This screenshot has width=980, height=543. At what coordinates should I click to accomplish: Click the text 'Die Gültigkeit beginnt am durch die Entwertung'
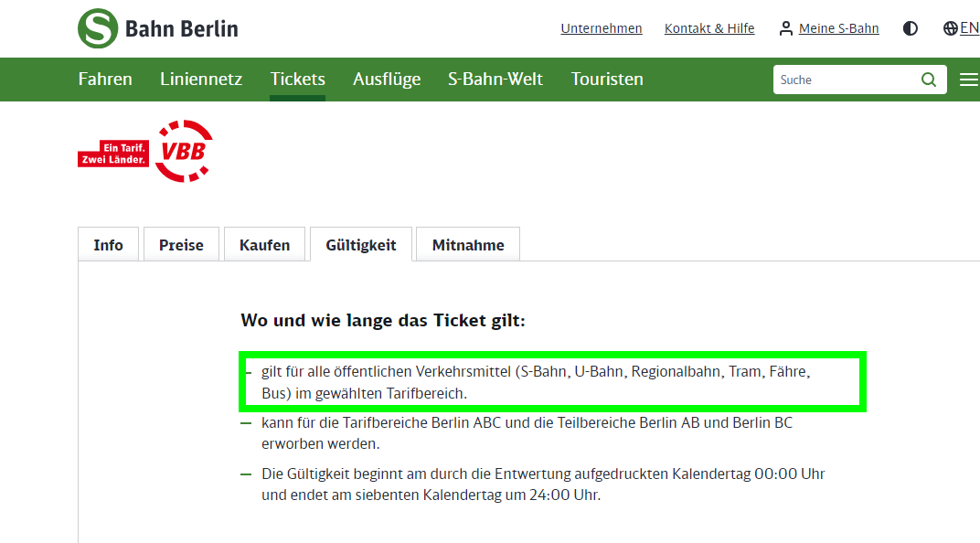coord(416,474)
